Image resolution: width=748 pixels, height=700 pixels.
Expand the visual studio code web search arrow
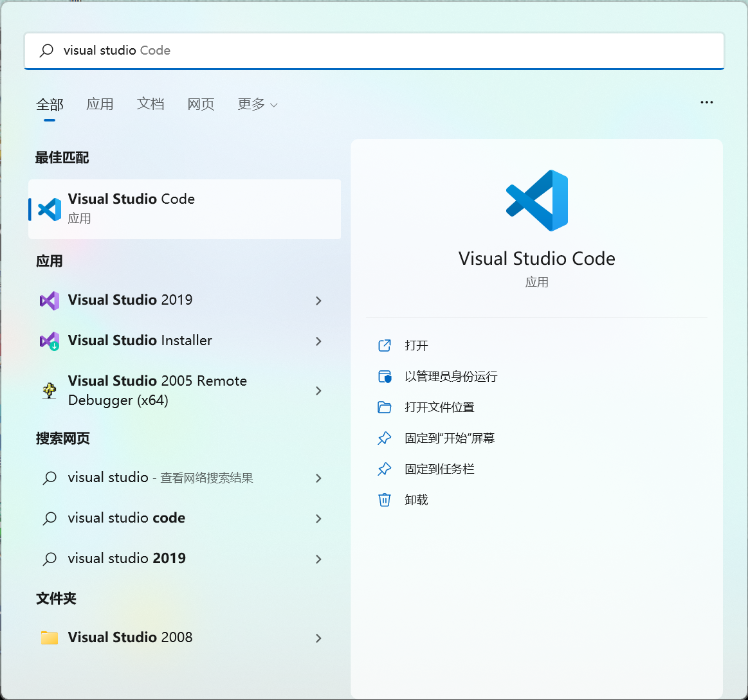(x=318, y=518)
